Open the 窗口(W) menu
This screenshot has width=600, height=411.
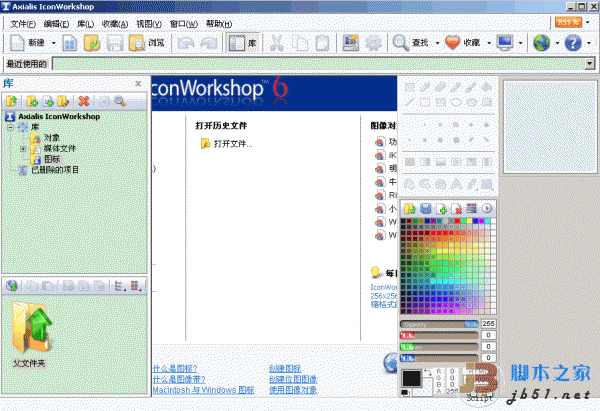point(184,24)
